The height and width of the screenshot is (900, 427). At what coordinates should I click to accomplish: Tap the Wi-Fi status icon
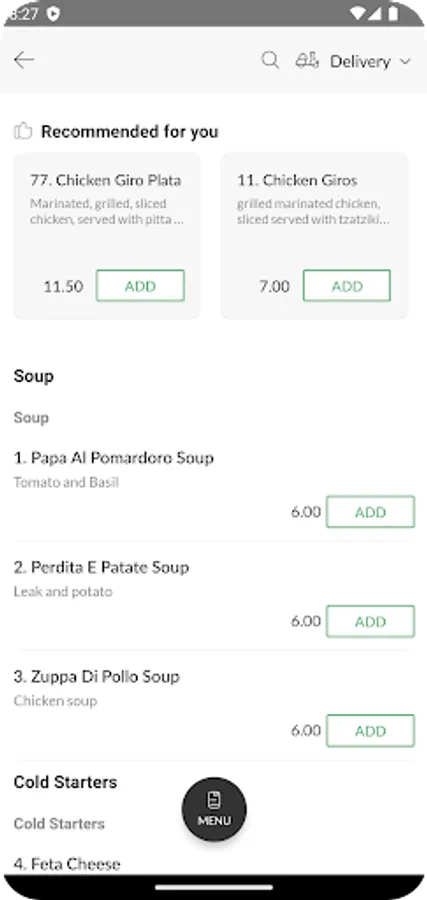pos(357,14)
